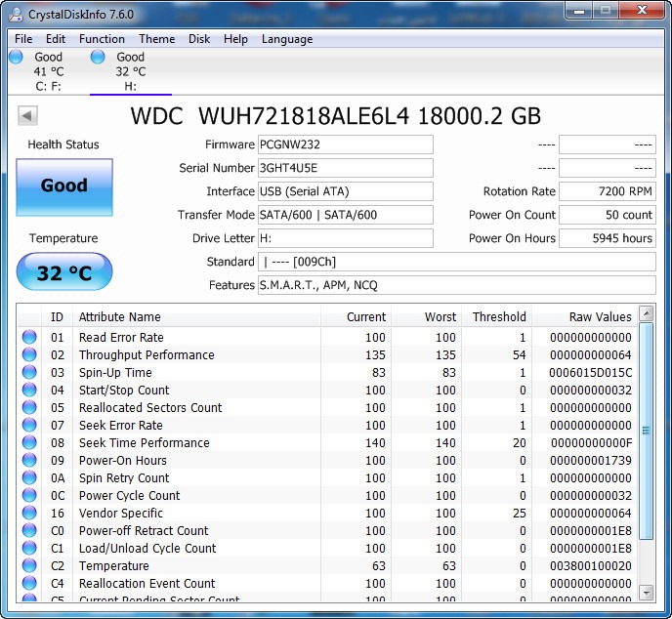Click status icon for Start/Stop Count
672x619 pixels.
point(29,390)
